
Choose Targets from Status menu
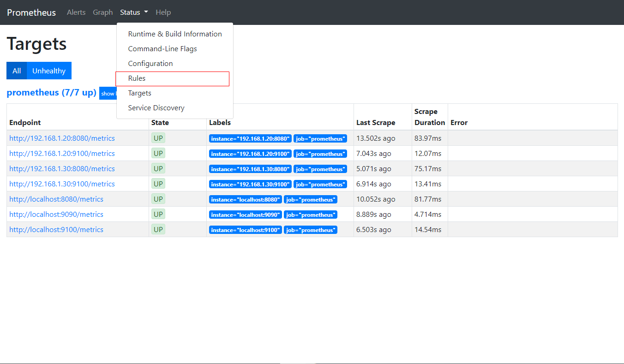point(175,93)
